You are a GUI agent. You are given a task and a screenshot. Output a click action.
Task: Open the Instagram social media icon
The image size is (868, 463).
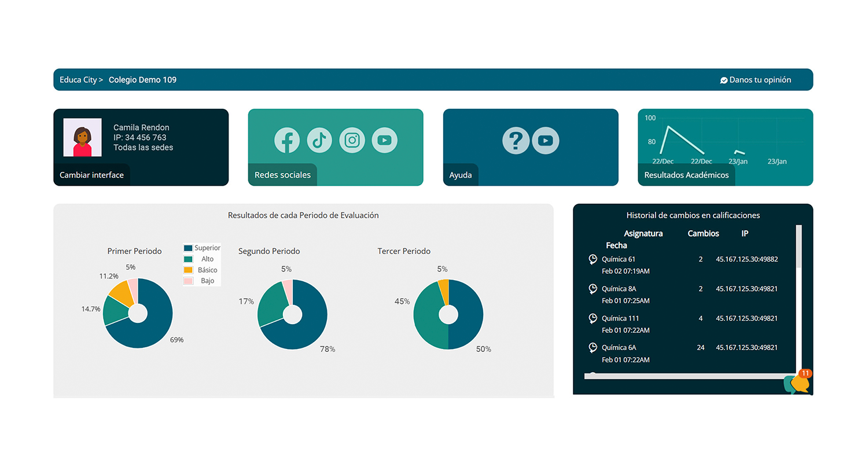352,141
